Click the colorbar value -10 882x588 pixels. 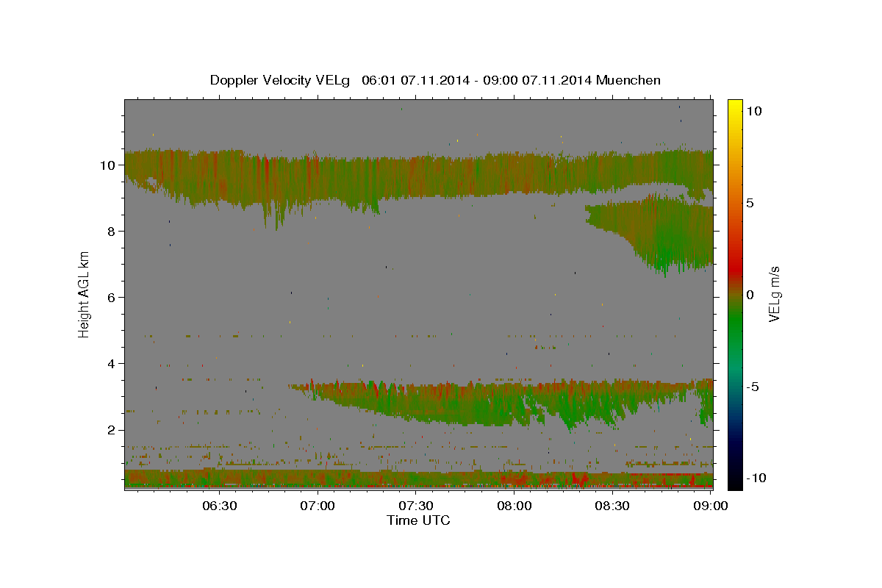click(756, 478)
